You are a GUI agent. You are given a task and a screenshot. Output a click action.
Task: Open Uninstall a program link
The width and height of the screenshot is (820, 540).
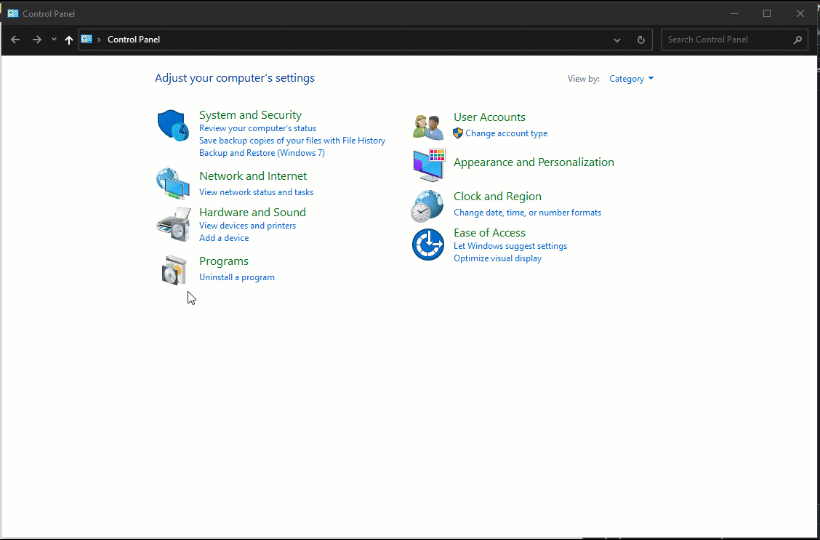point(237,277)
